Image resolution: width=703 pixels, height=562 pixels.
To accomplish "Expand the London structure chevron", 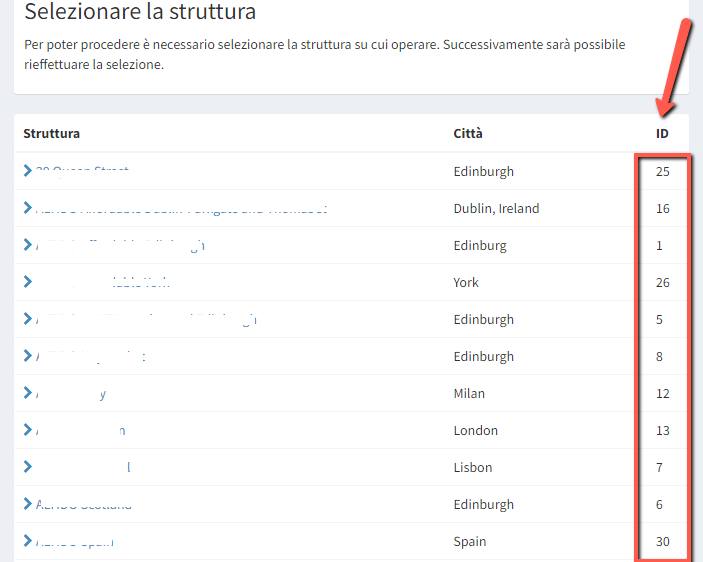I will tap(28, 430).
